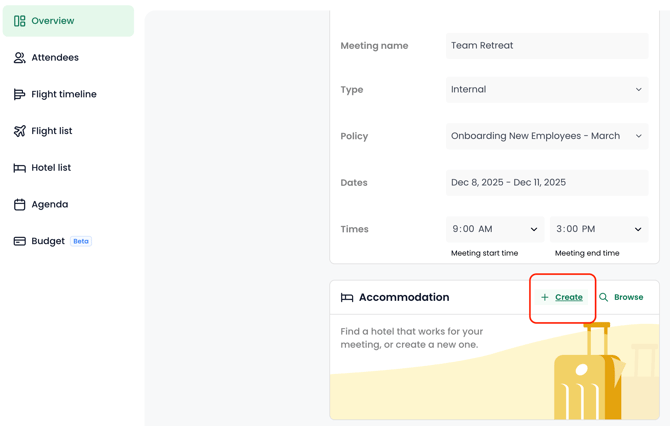Open the Hotel list page
The image size is (670, 426).
pos(51,168)
